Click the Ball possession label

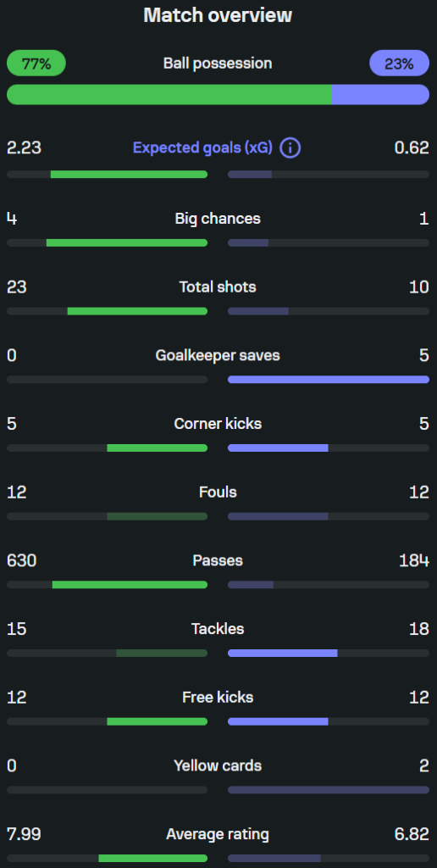(218, 63)
